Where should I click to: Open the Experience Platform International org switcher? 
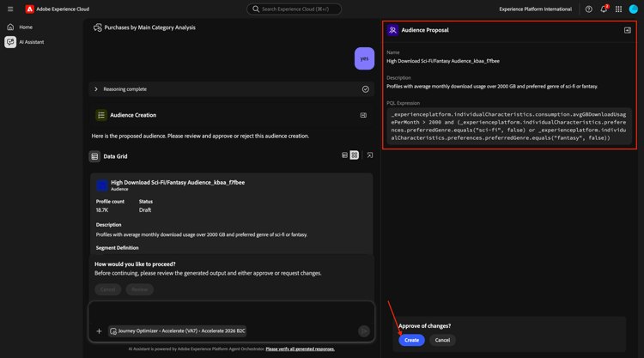535,9
